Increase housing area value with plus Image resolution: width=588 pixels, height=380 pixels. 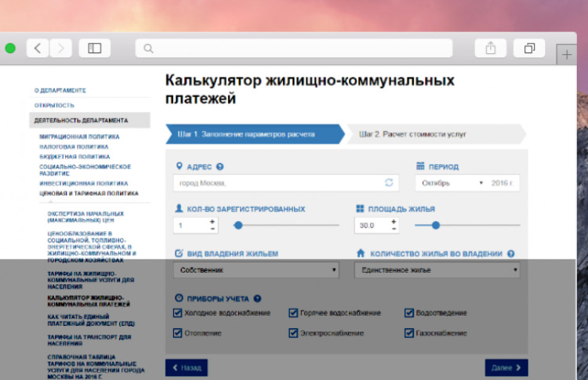point(394,222)
